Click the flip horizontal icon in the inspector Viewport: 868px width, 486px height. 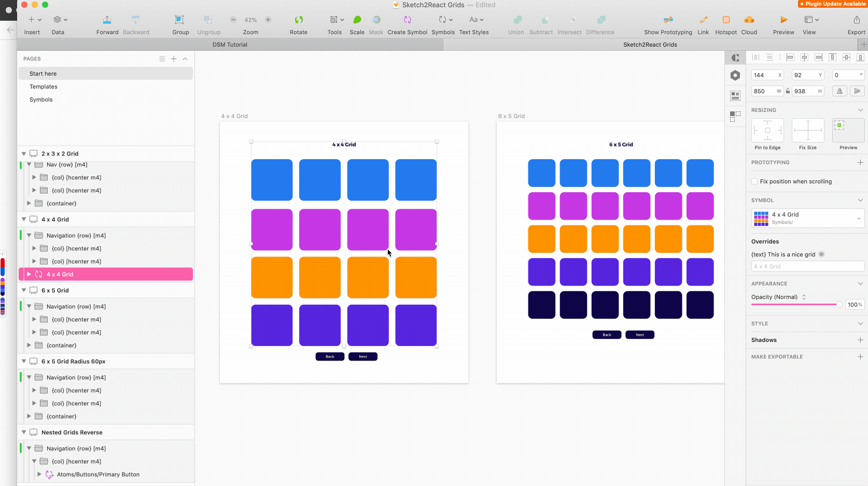(x=839, y=91)
